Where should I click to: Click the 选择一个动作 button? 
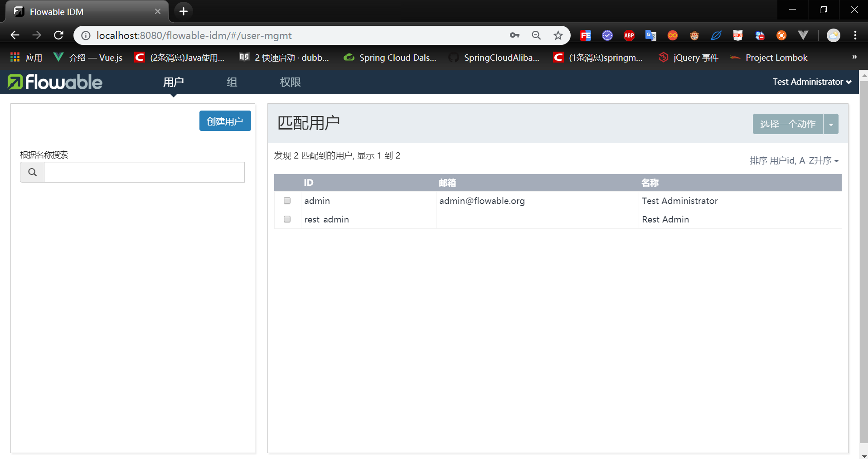(x=788, y=124)
